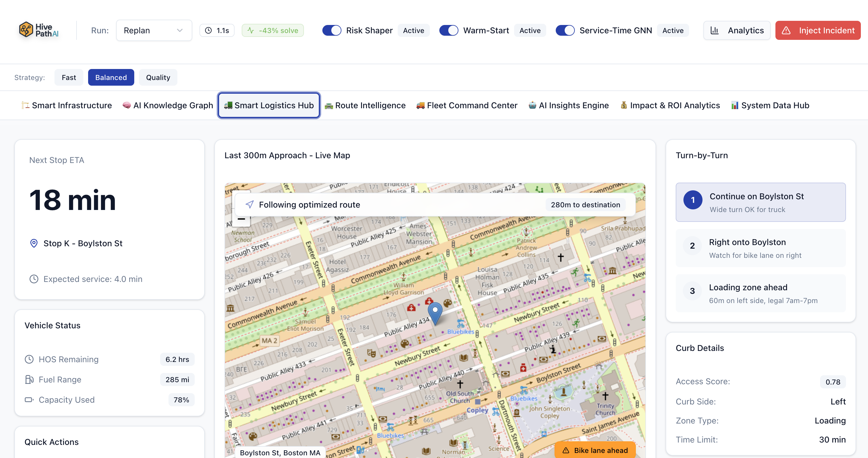Click the fuel pump icon in Vehicle Status

click(x=29, y=379)
